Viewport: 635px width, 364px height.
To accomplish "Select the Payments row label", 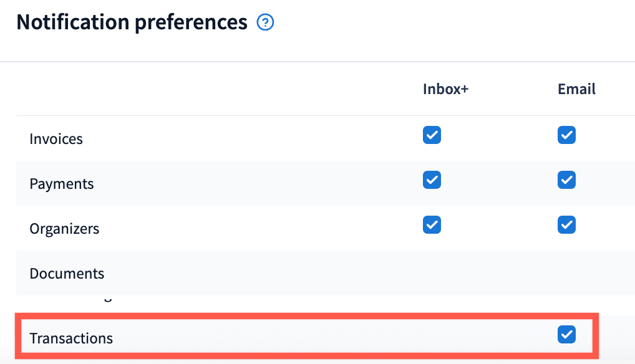I will [x=62, y=184].
